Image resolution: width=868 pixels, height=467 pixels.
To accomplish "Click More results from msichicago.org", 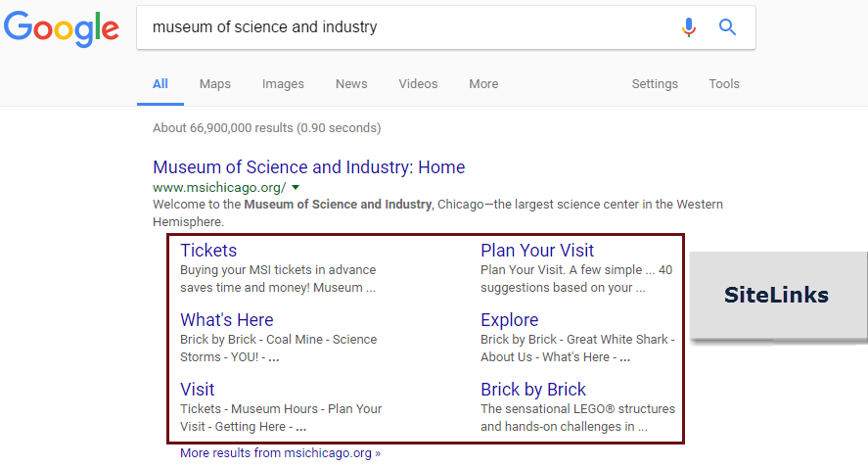I will coord(280,453).
